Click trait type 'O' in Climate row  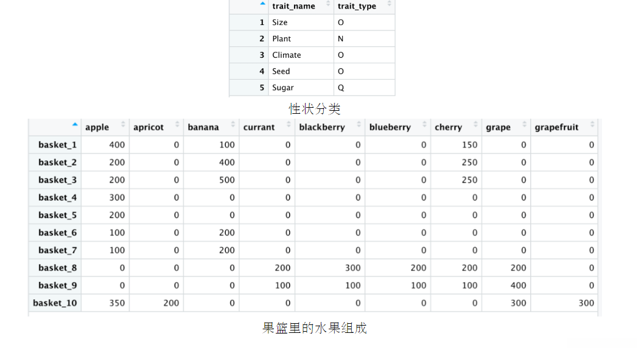[341, 55]
